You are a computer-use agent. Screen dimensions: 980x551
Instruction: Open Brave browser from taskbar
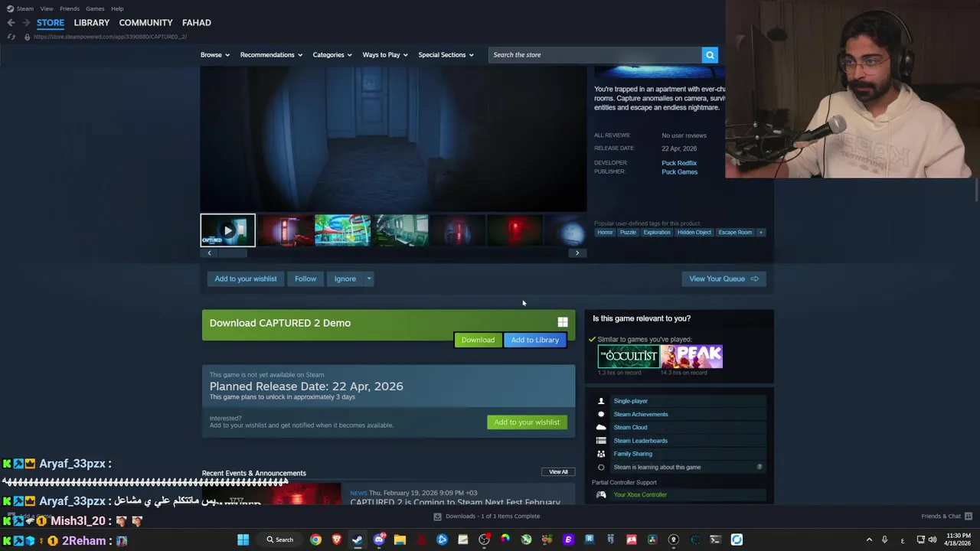337,540
